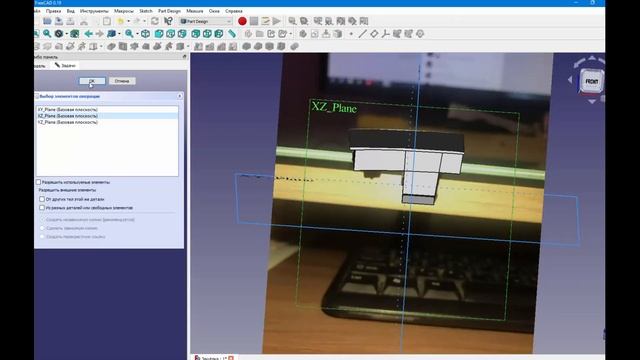Set rear view cube icon
Image resolution: width=640 pixels, height=360 pixels.
click(196, 34)
